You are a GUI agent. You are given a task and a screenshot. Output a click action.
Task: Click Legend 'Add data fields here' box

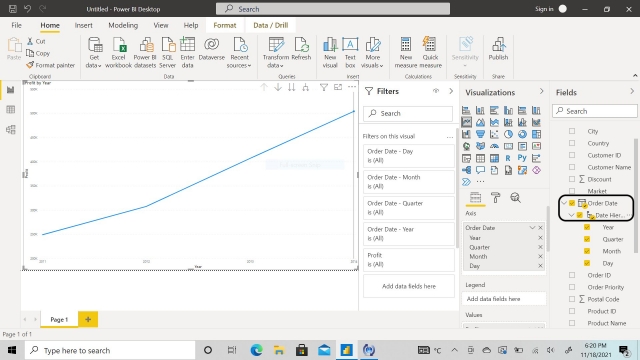[x=504, y=299]
